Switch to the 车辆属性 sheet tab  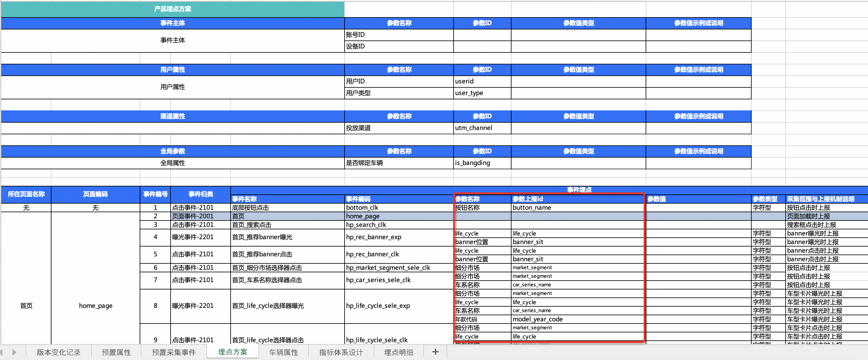click(283, 352)
